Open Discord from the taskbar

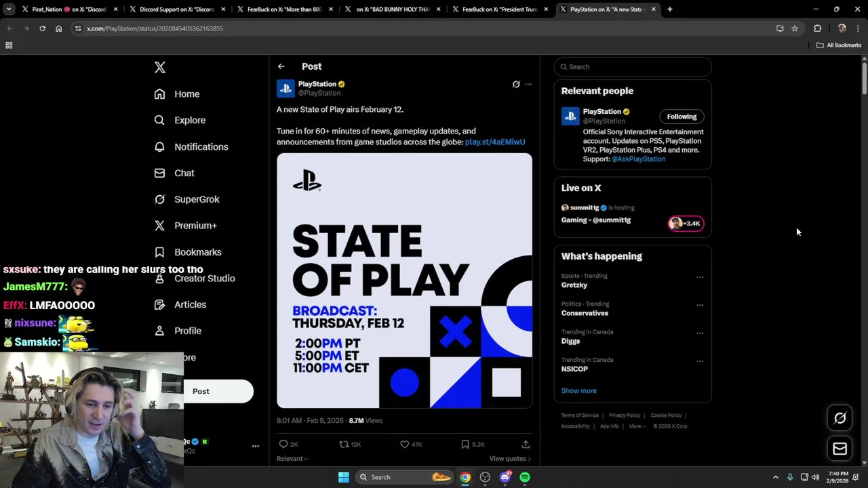click(505, 477)
